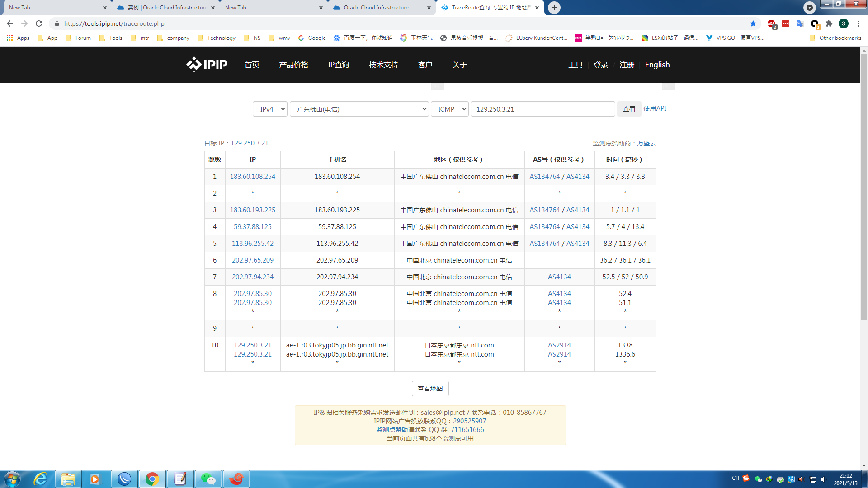Image resolution: width=868 pixels, height=488 pixels.
Task: Open the Google Translate extension icon
Action: (800, 23)
